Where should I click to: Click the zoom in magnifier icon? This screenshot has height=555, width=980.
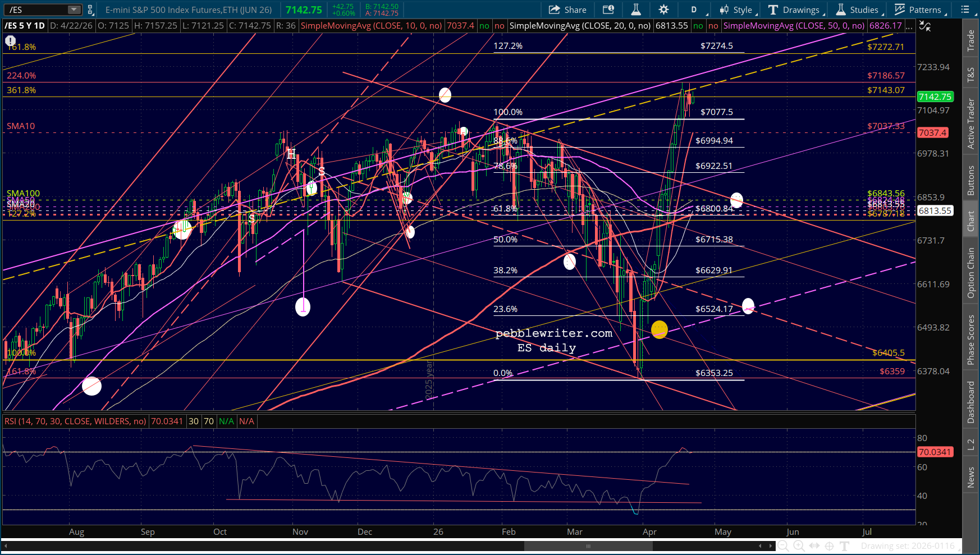coord(799,546)
